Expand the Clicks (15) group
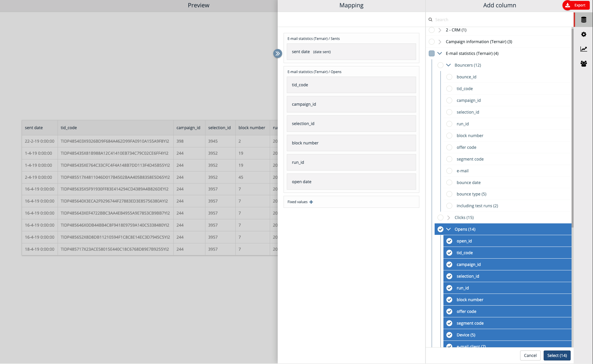This screenshot has height=364, width=593. [449, 218]
